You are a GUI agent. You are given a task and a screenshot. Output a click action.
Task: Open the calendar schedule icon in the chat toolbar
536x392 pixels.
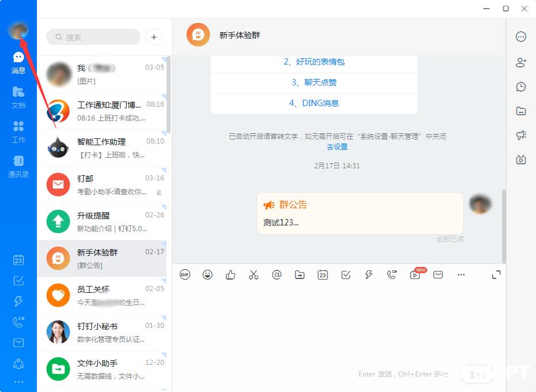tap(323, 274)
